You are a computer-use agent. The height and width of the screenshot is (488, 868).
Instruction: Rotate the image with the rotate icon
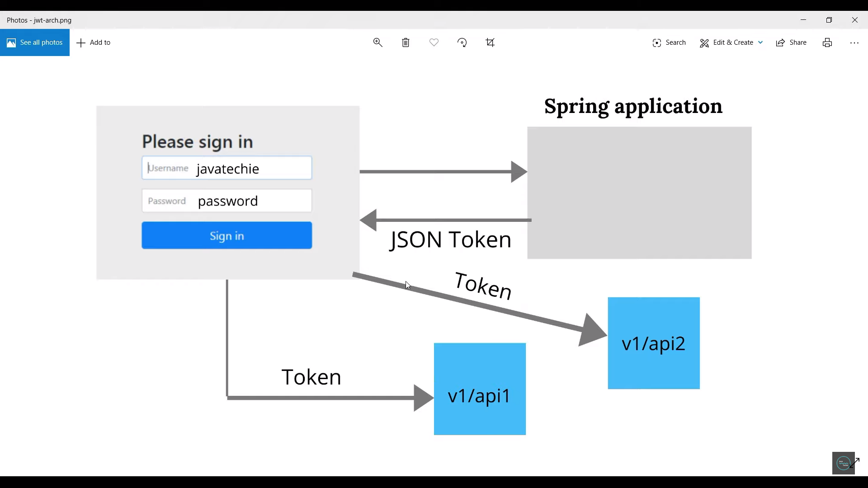462,42
